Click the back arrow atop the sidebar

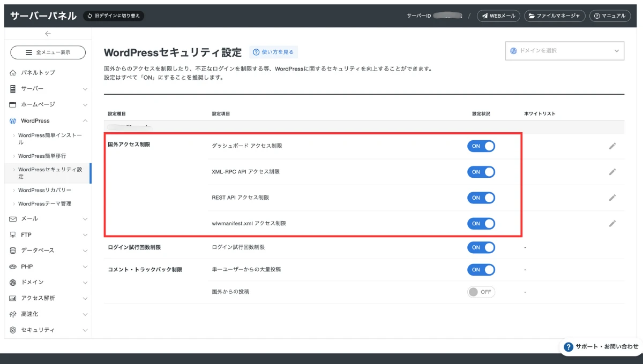pos(48,34)
